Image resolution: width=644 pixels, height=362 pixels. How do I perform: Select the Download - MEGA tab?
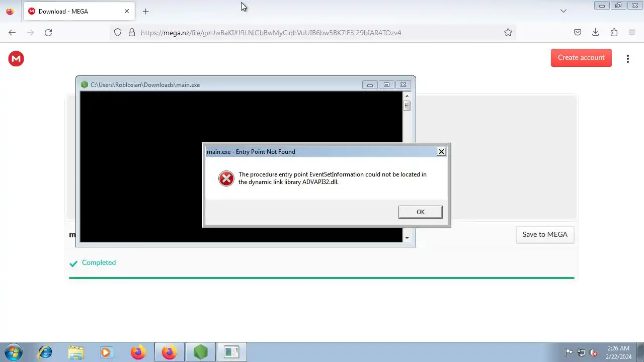pos(78,11)
